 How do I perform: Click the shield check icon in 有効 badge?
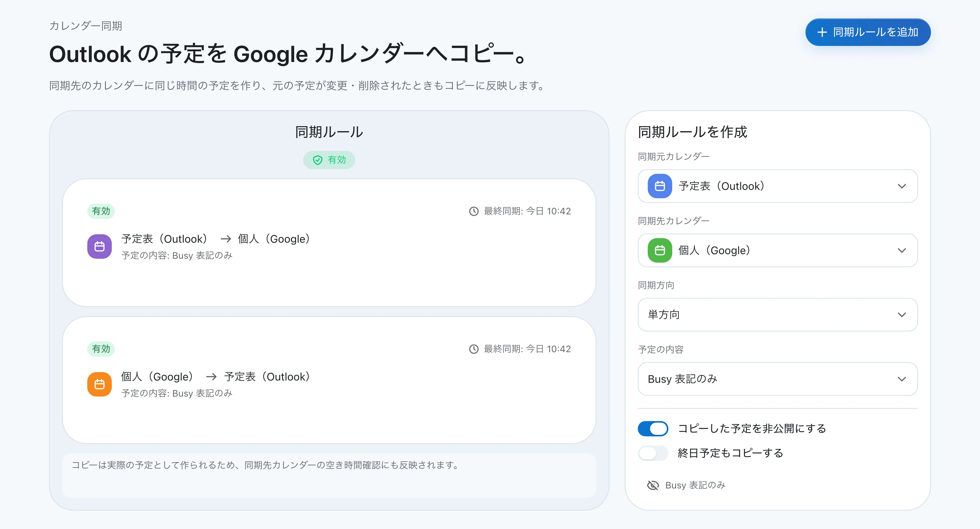point(318,160)
